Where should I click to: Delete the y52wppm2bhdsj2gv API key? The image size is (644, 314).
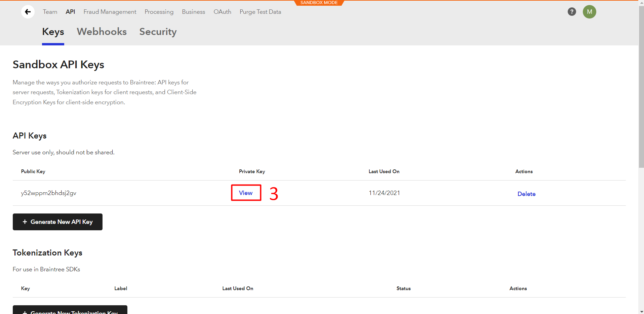[x=526, y=194]
